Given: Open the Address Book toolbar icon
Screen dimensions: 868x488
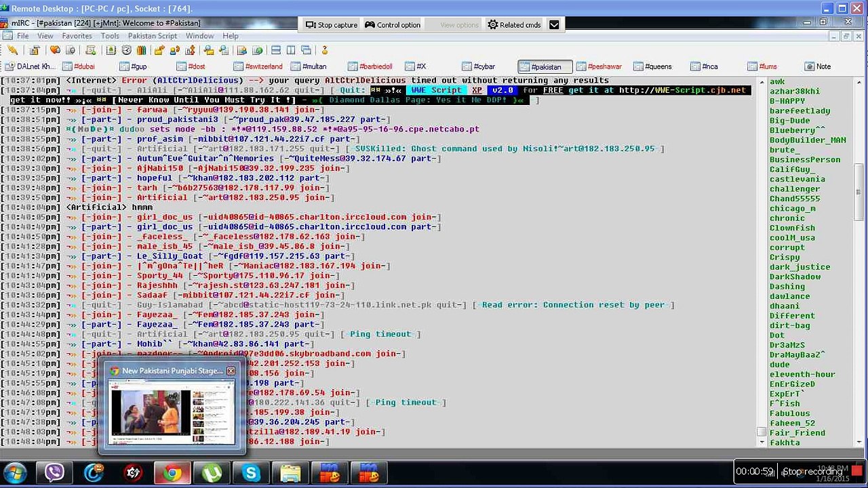Looking at the screenshot, I should [111, 50].
